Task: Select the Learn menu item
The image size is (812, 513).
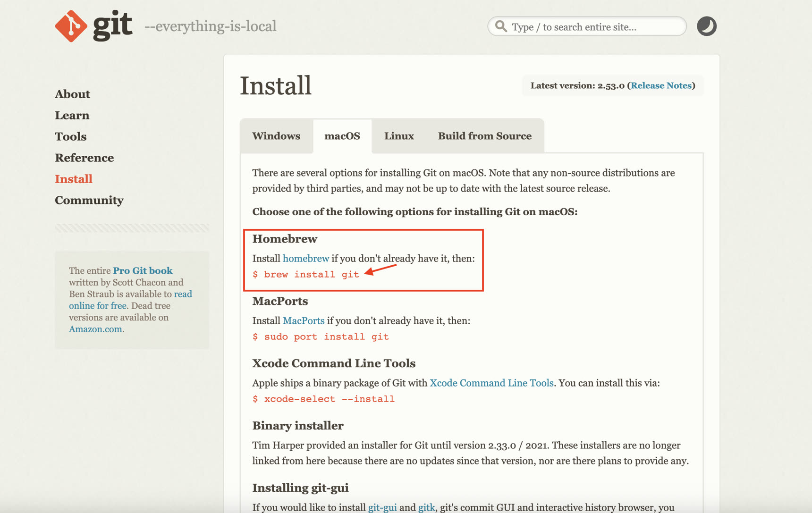Action: coord(72,115)
